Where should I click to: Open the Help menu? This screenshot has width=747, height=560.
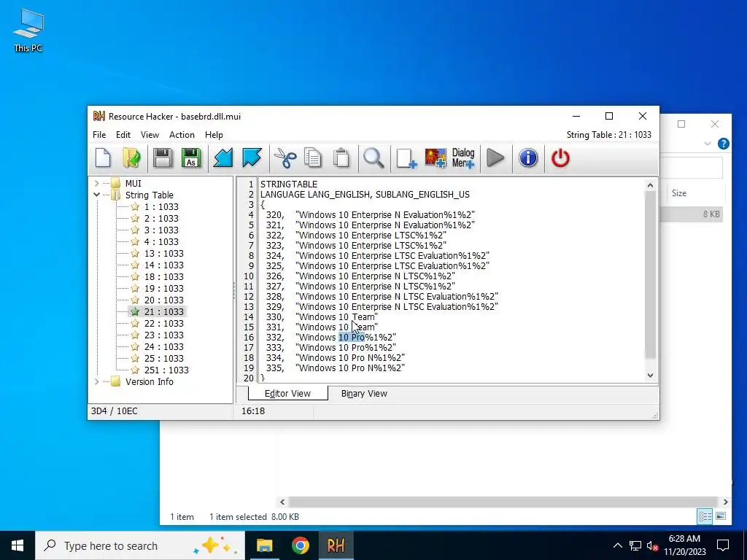click(x=214, y=135)
